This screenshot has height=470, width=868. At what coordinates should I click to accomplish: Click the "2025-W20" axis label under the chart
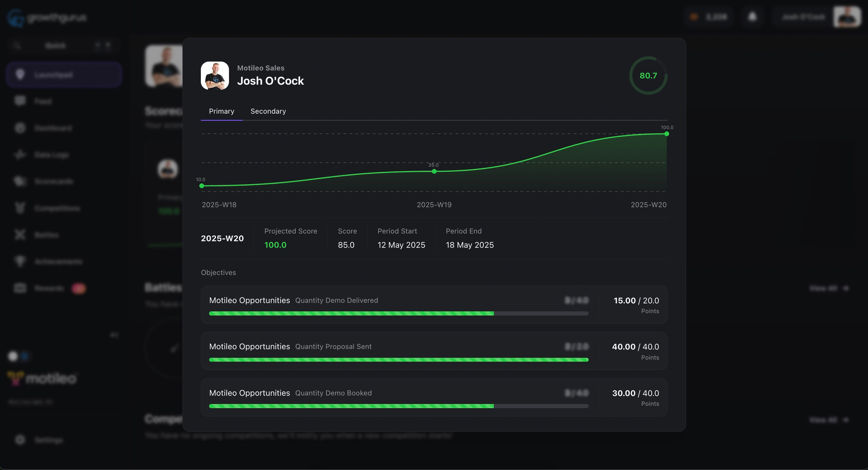649,205
